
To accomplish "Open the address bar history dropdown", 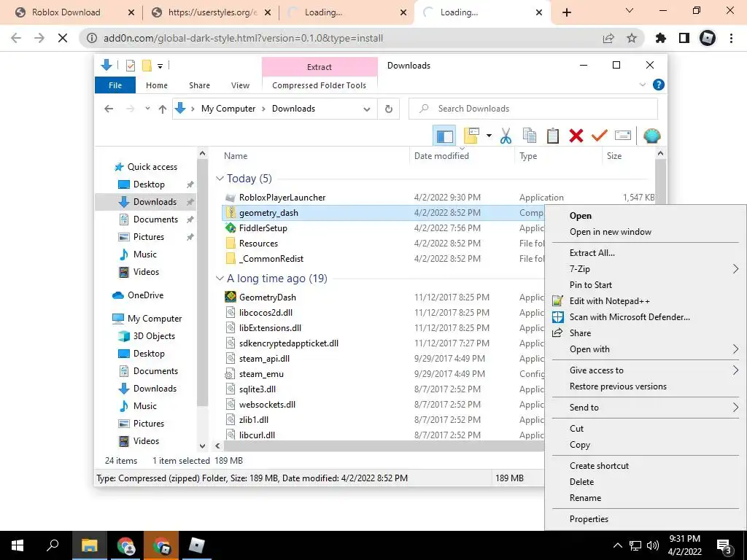I will pyautogui.click(x=366, y=109).
